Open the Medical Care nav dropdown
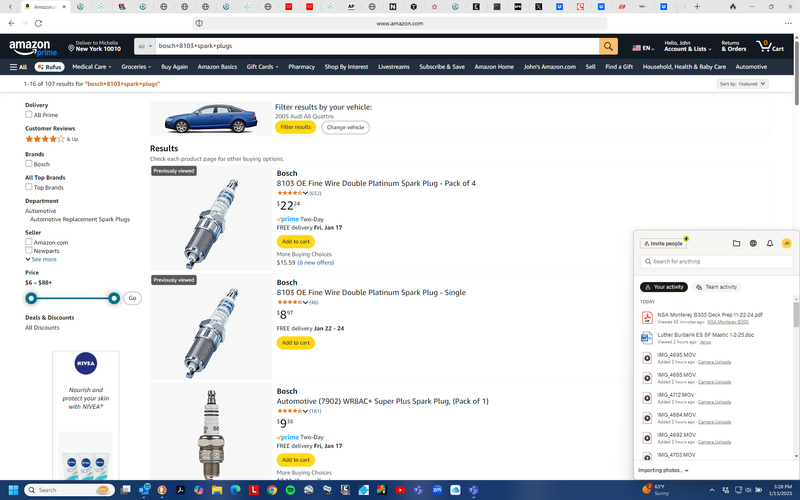This screenshot has height=500, width=800. point(92,67)
